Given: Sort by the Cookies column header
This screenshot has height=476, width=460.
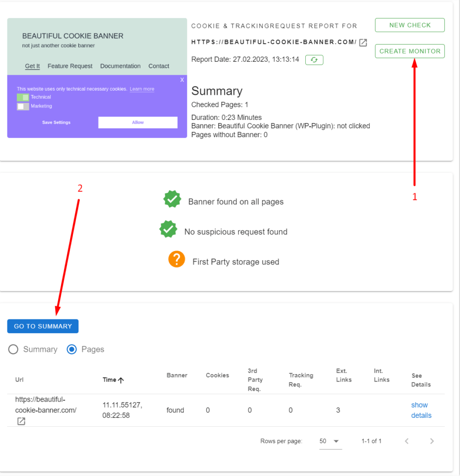Looking at the screenshot, I should [217, 375].
